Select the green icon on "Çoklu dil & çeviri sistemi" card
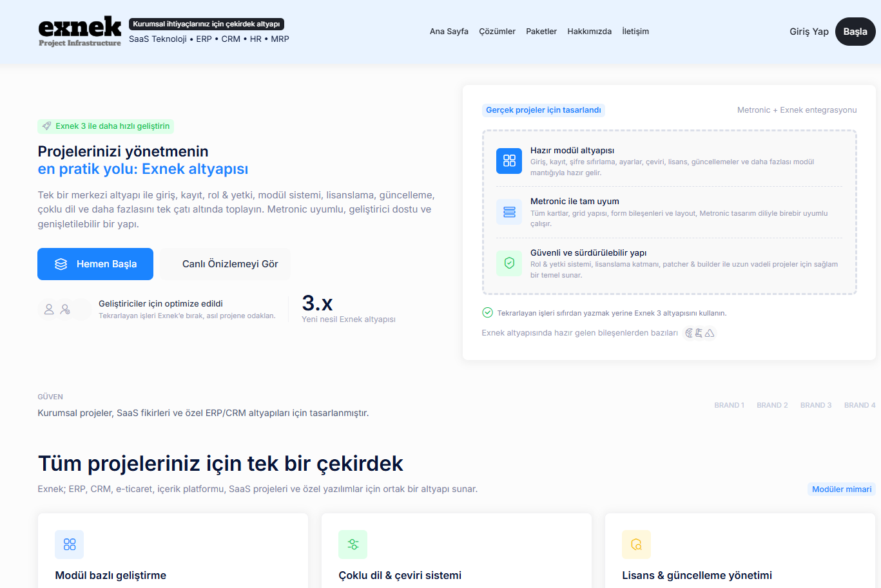The width and height of the screenshot is (881, 588). [x=353, y=544]
